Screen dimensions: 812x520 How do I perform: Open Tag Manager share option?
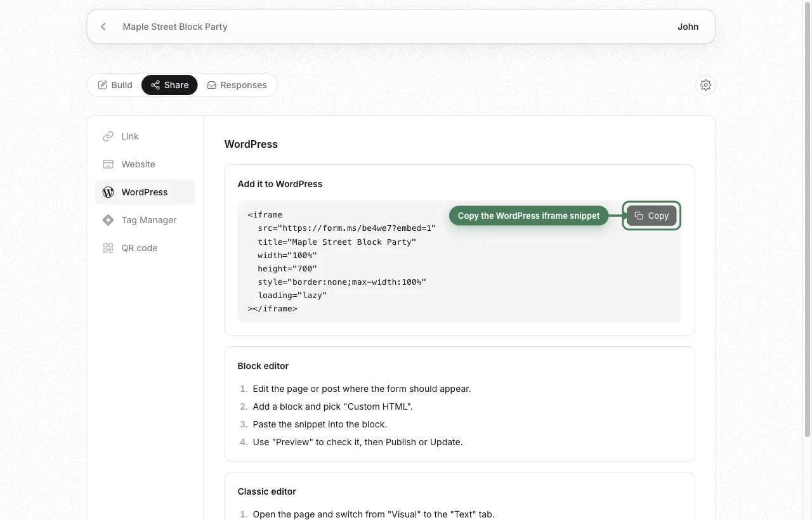click(145, 220)
